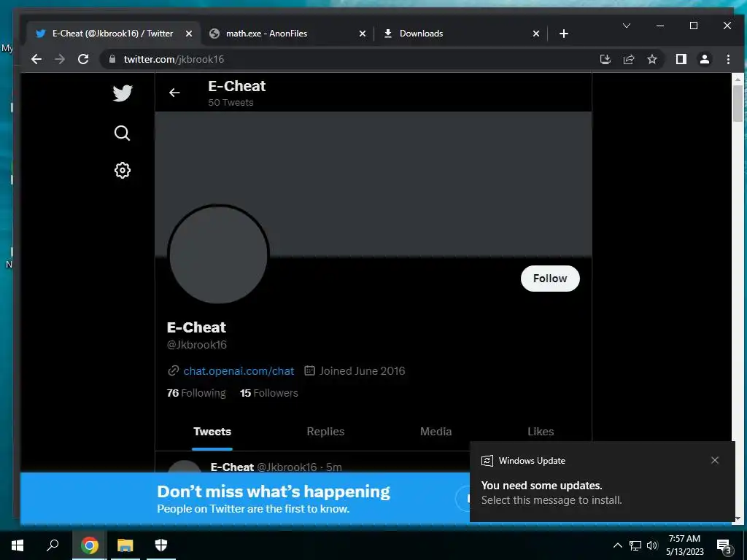Click the scrollbar down arrow
This screenshot has height=560, width=747.
(738, 518)
